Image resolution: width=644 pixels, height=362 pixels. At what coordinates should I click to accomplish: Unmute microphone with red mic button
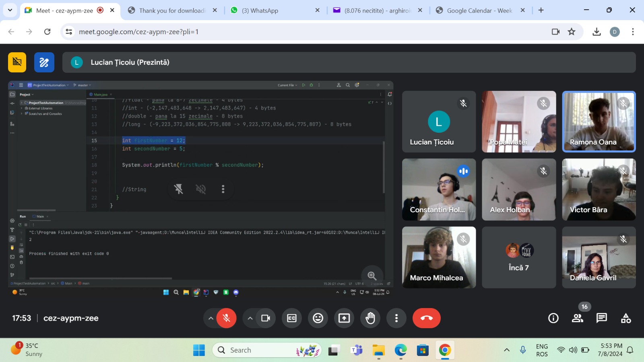[x=226, y=318]
